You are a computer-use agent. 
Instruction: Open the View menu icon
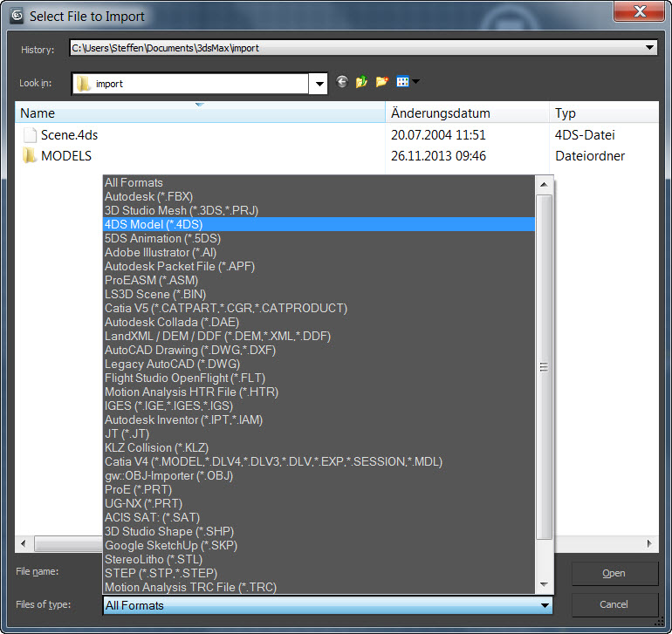click(x=407, y=83)
